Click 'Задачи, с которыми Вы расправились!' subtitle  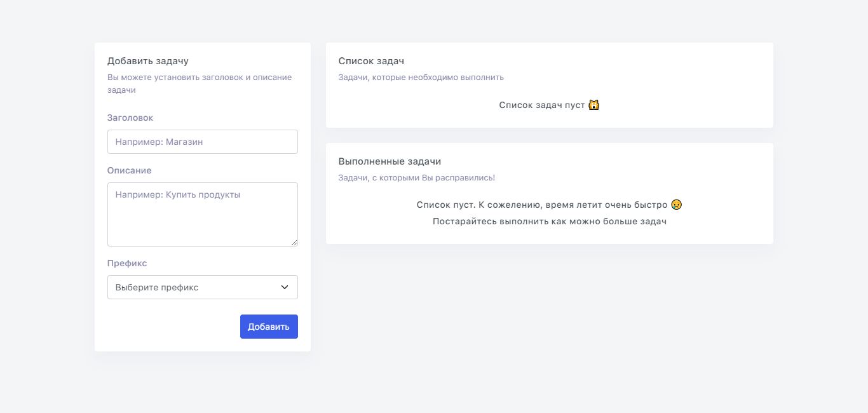(x=417, y=178)
